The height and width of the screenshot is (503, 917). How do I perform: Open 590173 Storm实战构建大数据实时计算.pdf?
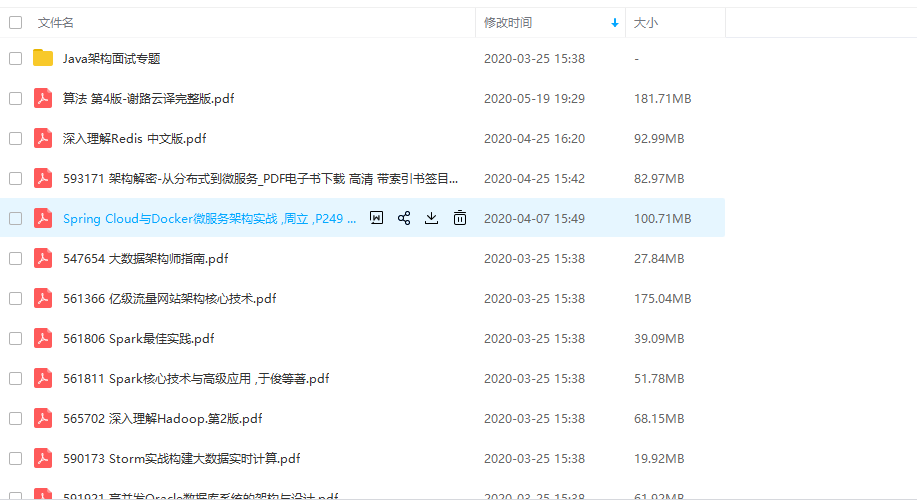(x=181, y=459)
